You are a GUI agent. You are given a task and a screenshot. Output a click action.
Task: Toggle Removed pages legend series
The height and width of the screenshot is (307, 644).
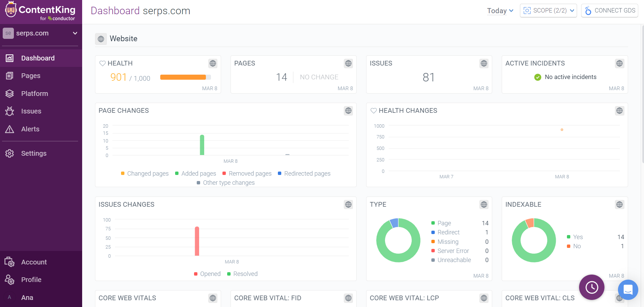(247, 173)
